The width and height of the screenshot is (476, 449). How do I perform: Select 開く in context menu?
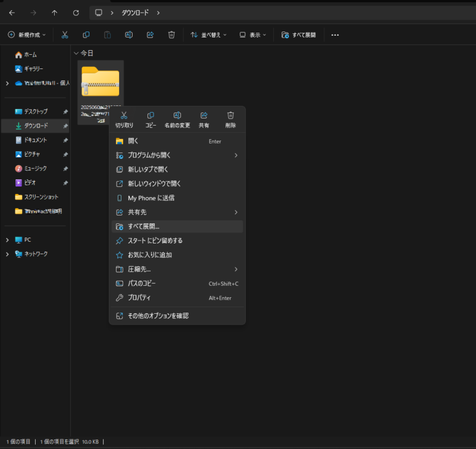tap(177, 141)
